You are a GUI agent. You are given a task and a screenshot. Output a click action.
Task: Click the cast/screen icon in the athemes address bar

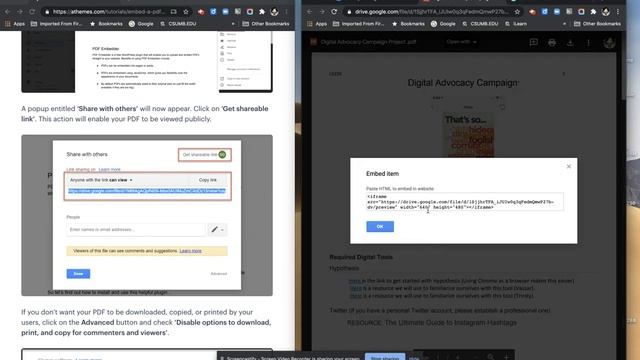click(x=173, y=12)
